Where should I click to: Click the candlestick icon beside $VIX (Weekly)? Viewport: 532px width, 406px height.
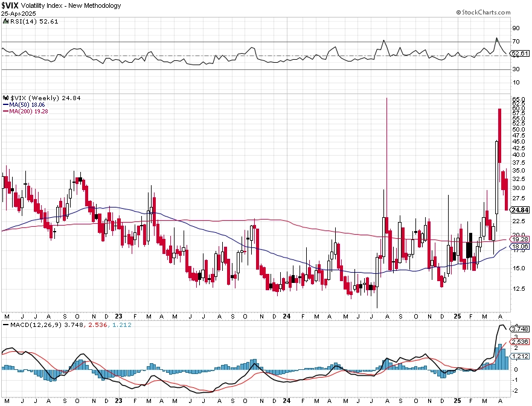[6, 98]
